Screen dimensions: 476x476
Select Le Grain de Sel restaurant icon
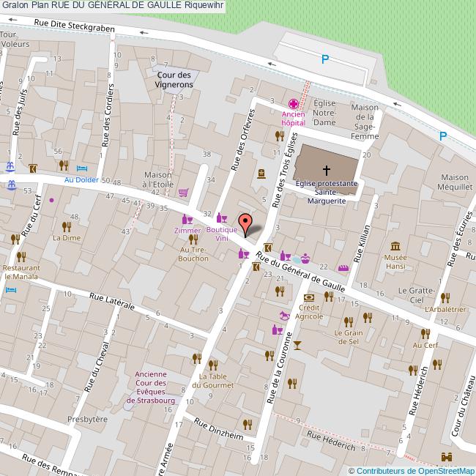pyautogui.click(x=349, y=321)
